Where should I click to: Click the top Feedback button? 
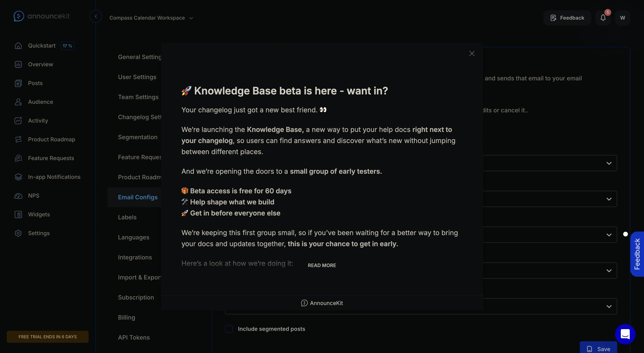[567, 18]
